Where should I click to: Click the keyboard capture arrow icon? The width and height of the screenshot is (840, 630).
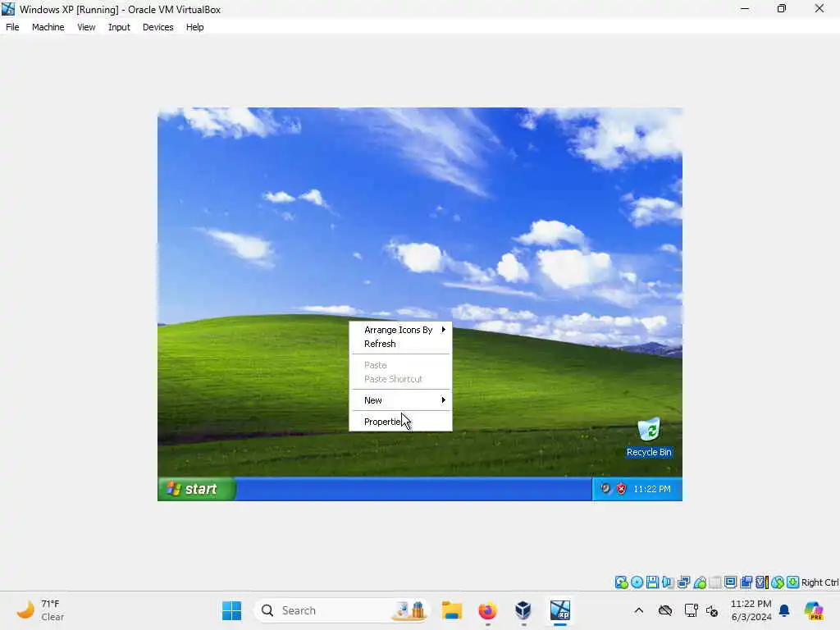pyautogui.click(x=793, y=582)
